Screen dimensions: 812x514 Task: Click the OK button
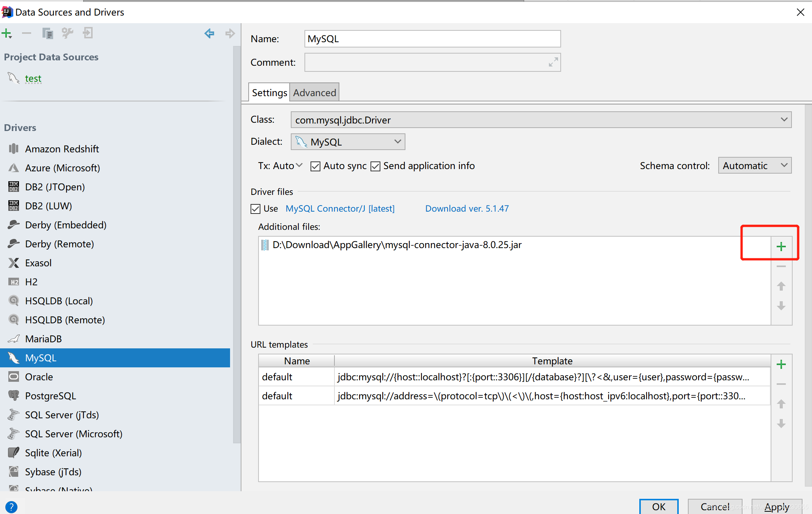tap(659, 507)
